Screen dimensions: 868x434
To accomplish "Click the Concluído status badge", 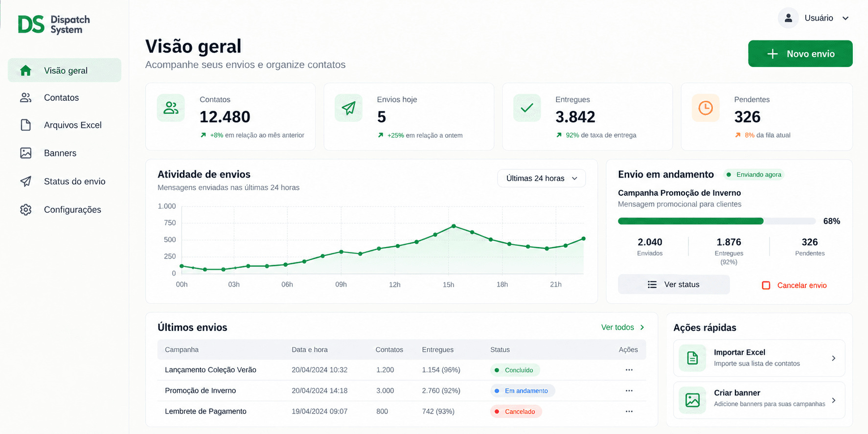I will (x=515, y=370).
